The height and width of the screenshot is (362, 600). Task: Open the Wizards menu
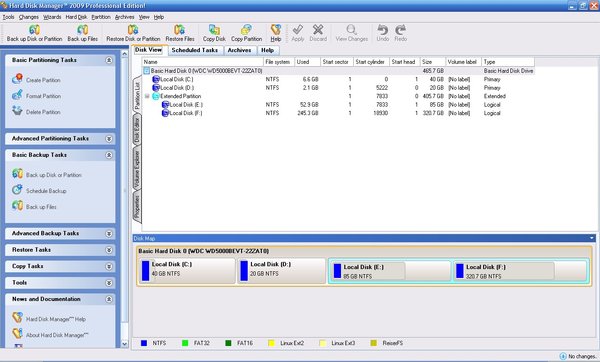(x=52, y=17)
